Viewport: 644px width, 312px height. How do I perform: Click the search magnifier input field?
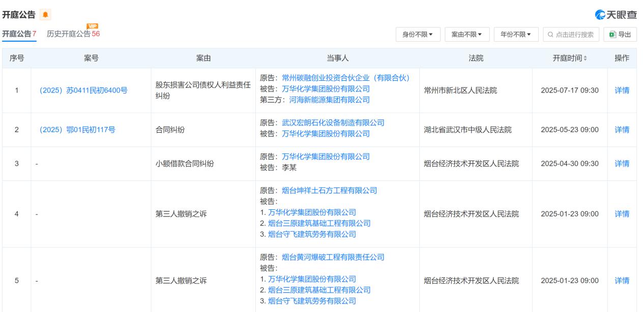[x=571, y=34]
